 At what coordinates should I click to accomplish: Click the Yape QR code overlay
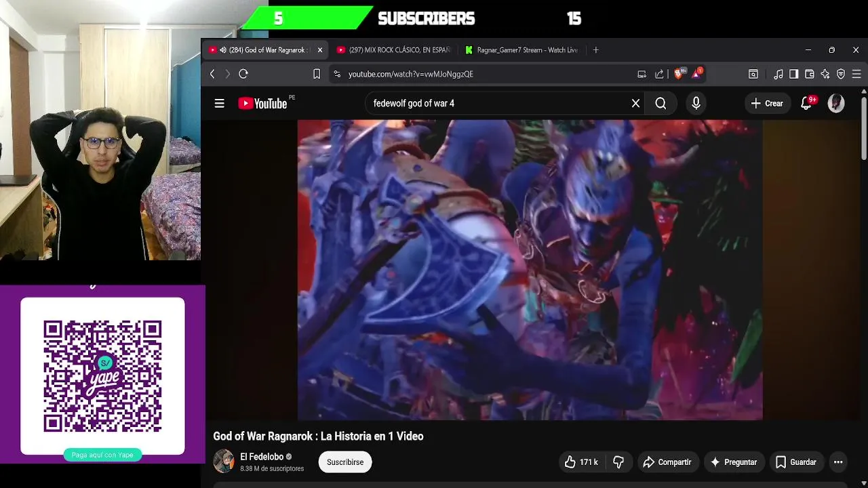[102, 376]
